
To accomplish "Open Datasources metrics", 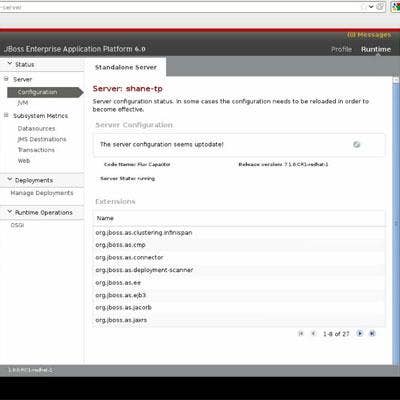I will coord(36,128).
